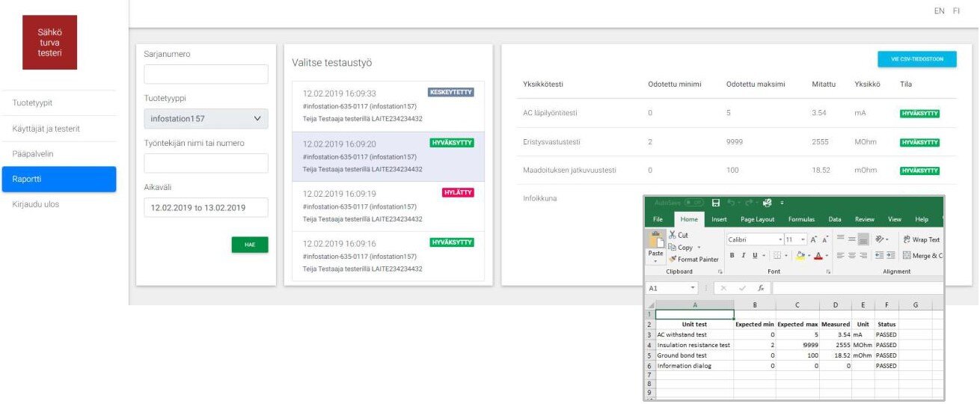This screenshot has height=404, width=980.
Task: Click the Sarjanumero input field
Action: (206, 74)
